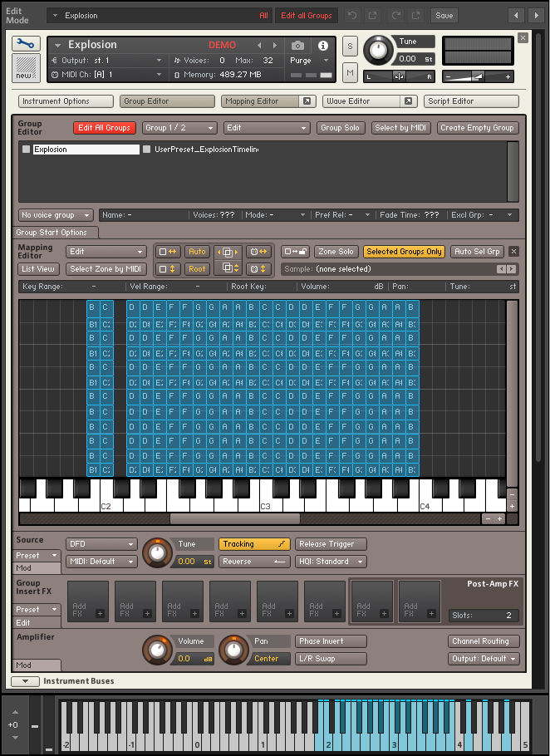This screenshot has width=550, height=756.
Task: Check the UserPreset_ExplosionTimeline group checkbox
Action: [146, 150]
